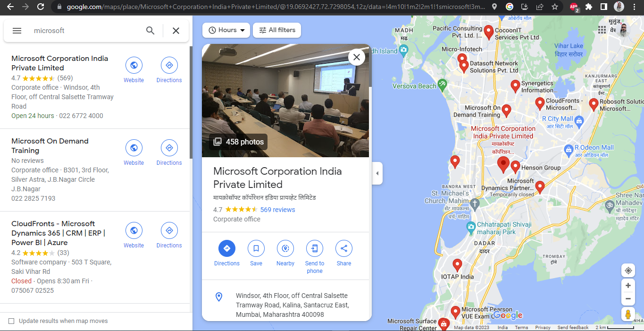The height and width of the screenshot is (331, 644).
Task: Open the Privacy link on the map
Action: pos(543,327)
